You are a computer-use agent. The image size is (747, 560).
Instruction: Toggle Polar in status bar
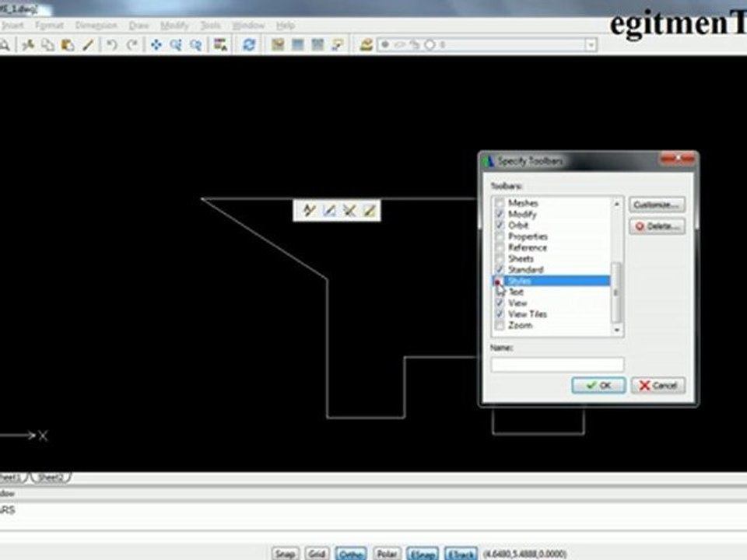[x=387, y=554]
